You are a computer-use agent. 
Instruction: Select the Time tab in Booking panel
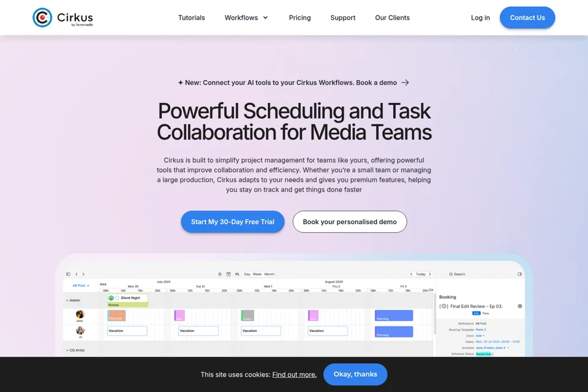pyautogui.click(x=485, y=313)
